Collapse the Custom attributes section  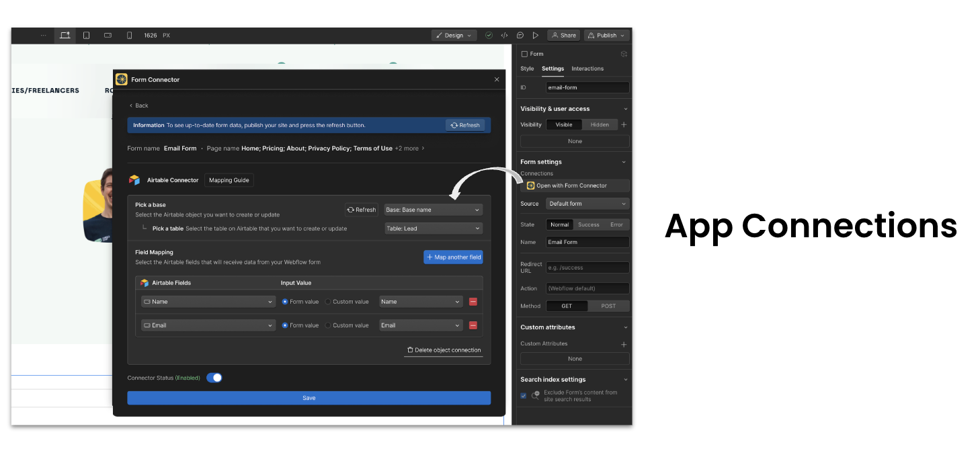point(626,327)
